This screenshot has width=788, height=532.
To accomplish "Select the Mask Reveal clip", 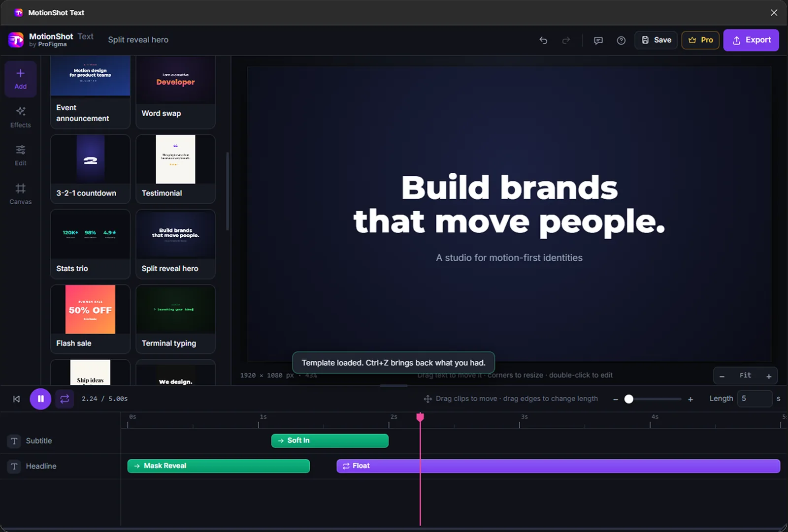I will click(x=219, y=466).
